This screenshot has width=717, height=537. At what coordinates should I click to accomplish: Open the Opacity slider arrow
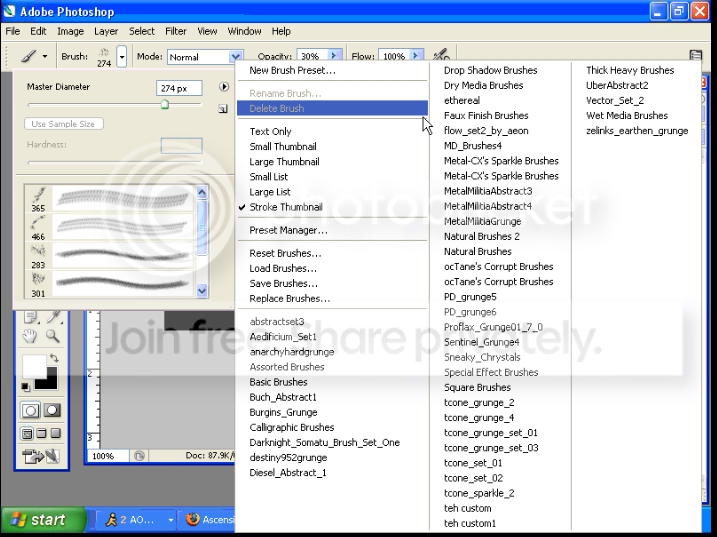(x=335, y=55)
